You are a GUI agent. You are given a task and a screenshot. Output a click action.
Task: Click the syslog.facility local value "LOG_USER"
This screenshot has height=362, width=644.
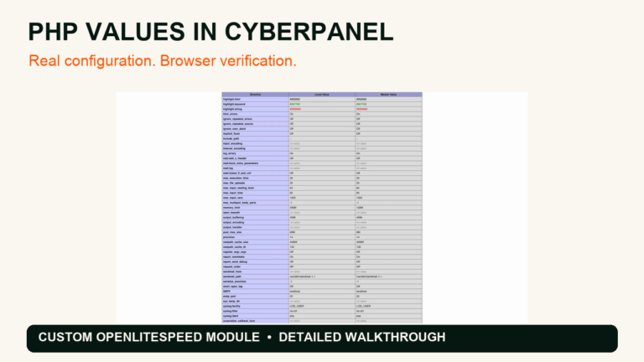297,306
